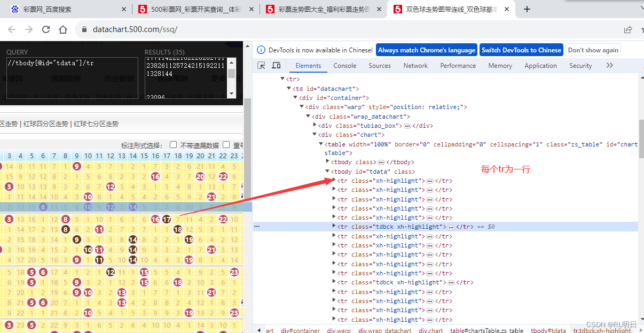Image resolution: width=644 pixels, height=333 pixels.
Task: Open the Security tab in DevTools
Action: coord(580,65)
